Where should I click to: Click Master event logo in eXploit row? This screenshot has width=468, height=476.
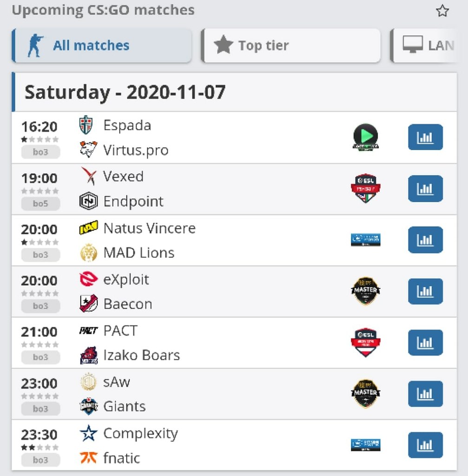pyautogui.click(x=365, y=291)
